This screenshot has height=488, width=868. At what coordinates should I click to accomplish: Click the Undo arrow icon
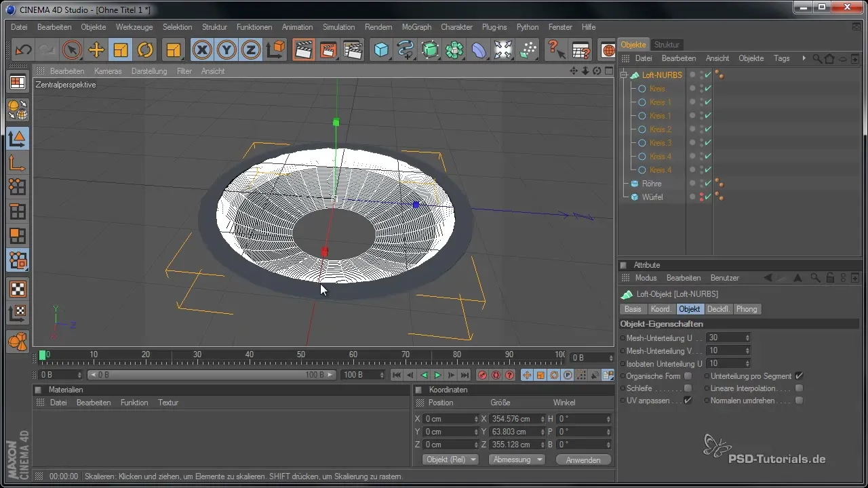[24, 50]
